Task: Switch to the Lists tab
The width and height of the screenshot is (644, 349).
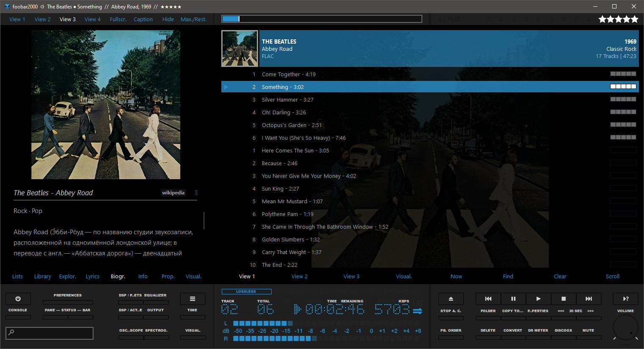Action: 17,276
